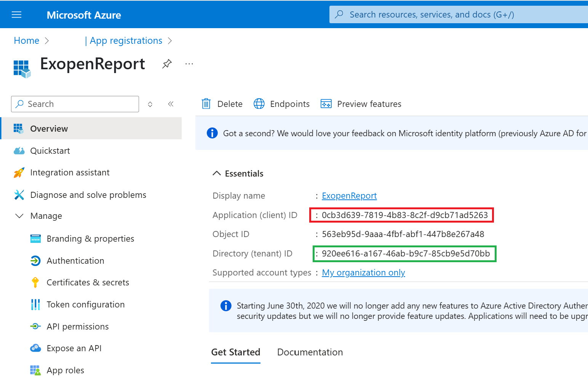The image size is (588, 379).
Task: Open the Azure portal hamburger menu
Action: [16, 15]
